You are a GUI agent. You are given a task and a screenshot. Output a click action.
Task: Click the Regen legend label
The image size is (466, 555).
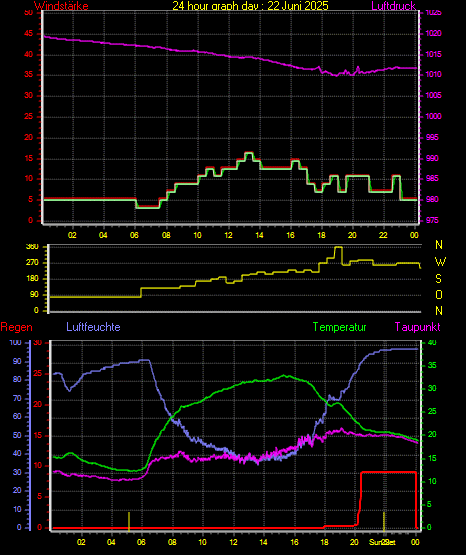click(17, 327)
